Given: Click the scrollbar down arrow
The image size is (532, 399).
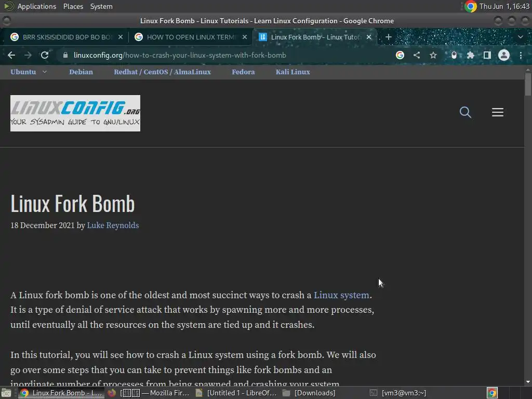Looking at the screenshot, I should pos(528,382).
